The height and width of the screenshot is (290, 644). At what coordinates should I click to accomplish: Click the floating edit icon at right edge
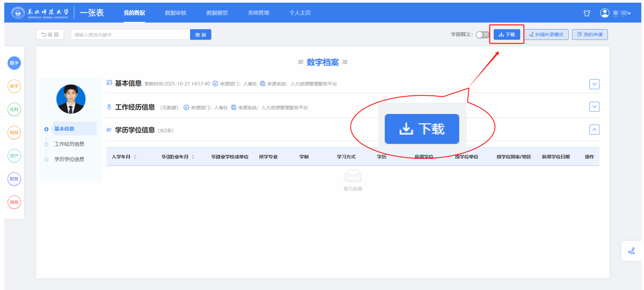pyautogui.click(x=631, y=250)
